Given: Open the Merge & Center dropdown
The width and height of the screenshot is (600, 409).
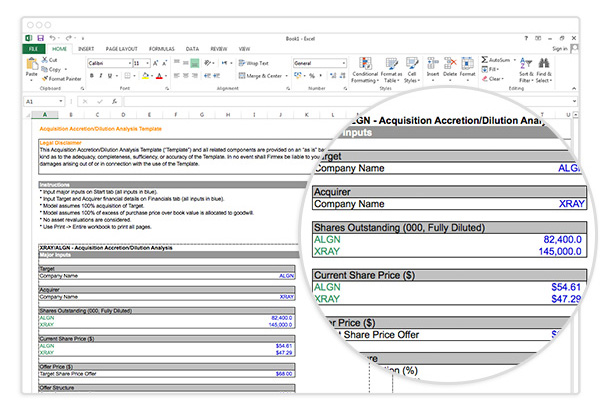Looking at the screenshot, I should pos(286,75).
